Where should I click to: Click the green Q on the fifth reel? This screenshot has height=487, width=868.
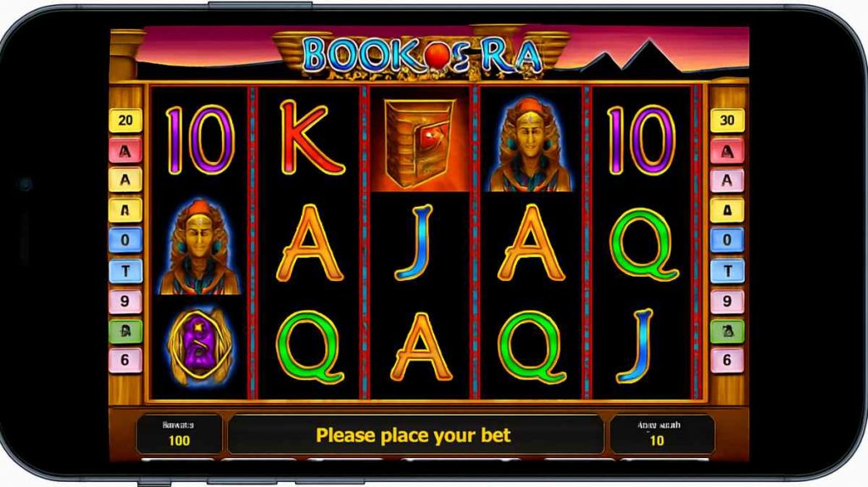(x=644, y=244)
